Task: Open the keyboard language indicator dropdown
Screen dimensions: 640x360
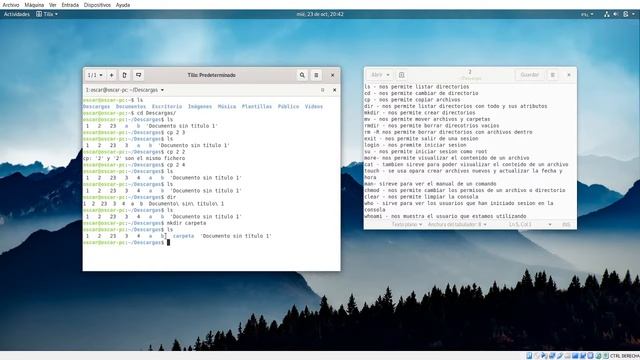Action: tap(587, 14)
